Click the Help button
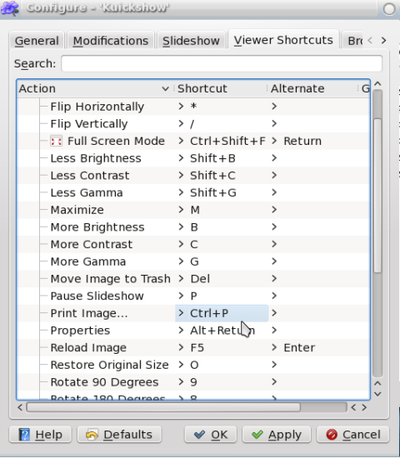 coord(40,435)
